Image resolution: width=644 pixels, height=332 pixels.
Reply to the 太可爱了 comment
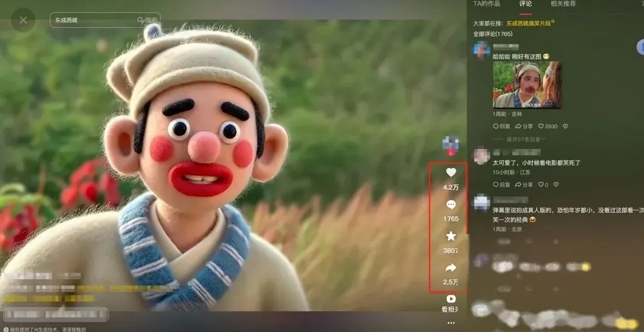point(501,185)
